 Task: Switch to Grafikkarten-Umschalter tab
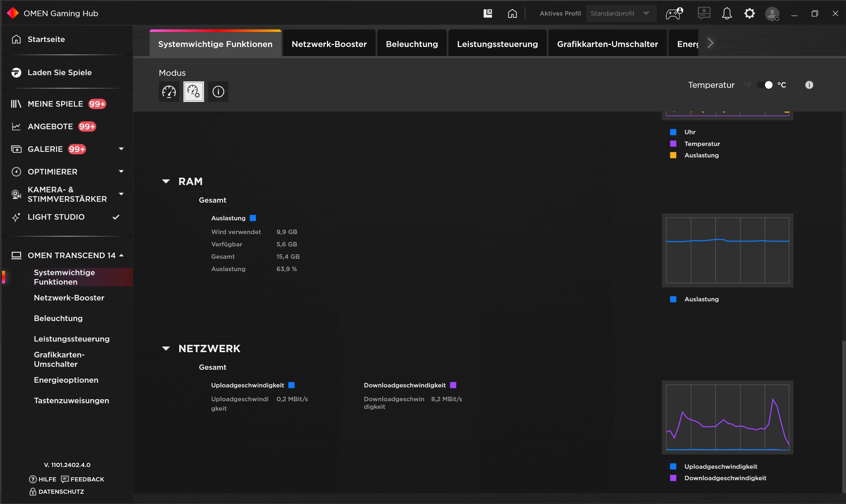click(607, 43)
